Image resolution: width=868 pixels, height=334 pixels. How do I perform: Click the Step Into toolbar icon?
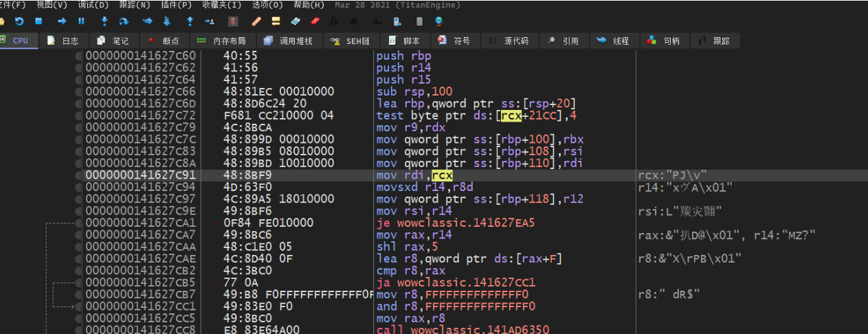click(x=104, y=21)
